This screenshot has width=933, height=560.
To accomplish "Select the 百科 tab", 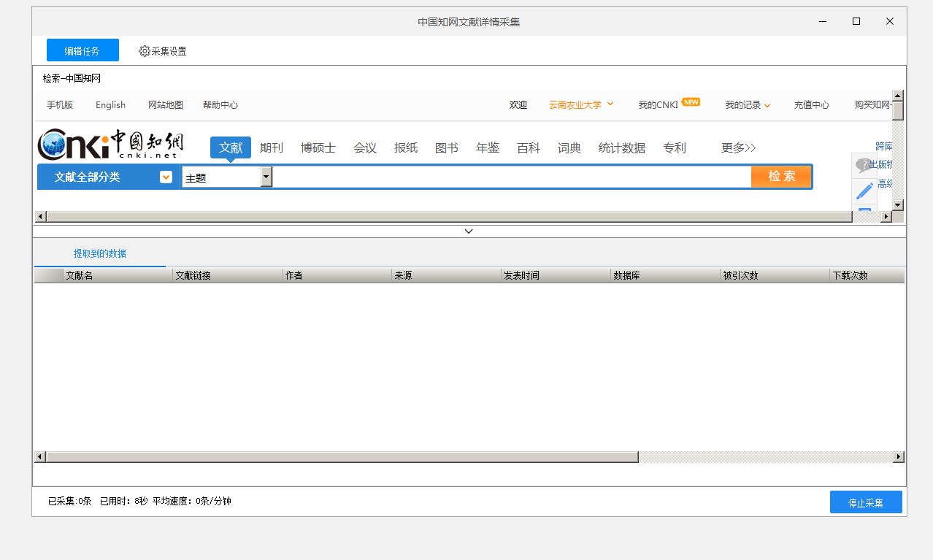I will (529, 147).
